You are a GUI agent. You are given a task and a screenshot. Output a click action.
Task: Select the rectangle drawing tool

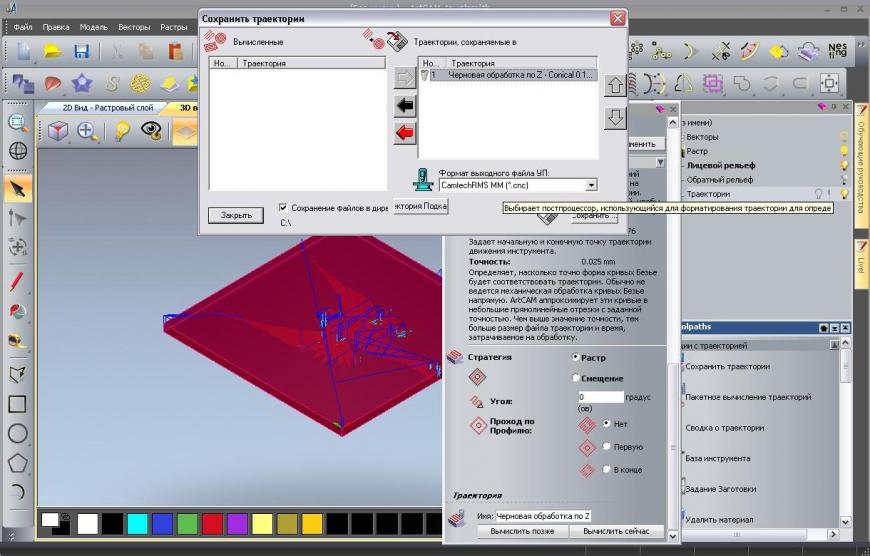(x=17, y=404)
